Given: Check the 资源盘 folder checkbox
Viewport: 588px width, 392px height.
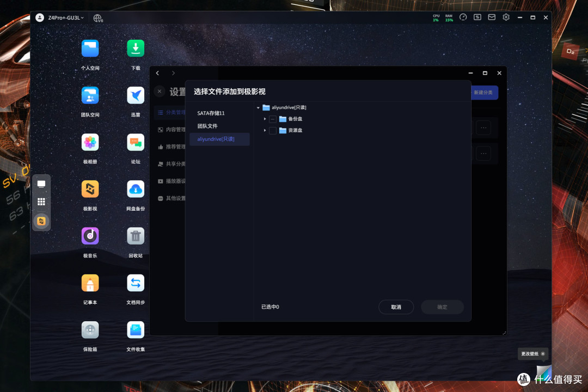Looking at the screenshot, I should click(x=273, y=131).
